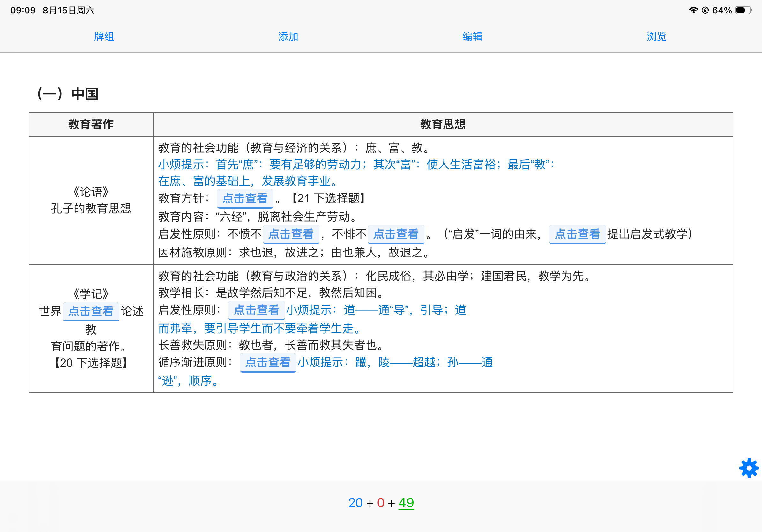Tap 孔子的教育思想 in first column

[91, 208]
